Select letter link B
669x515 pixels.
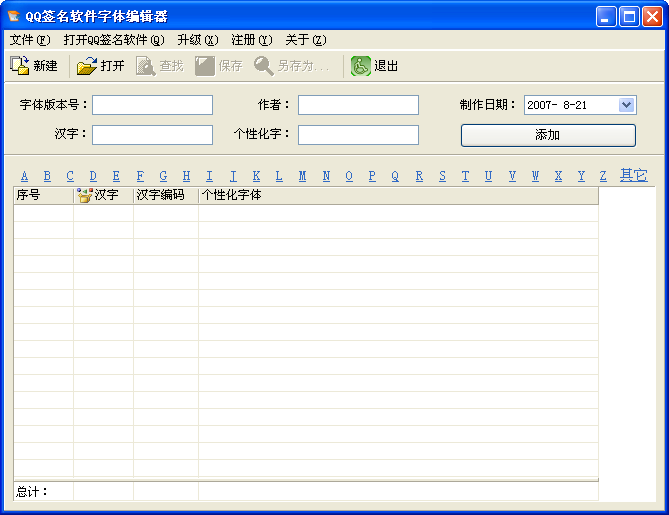pos(47,176)
